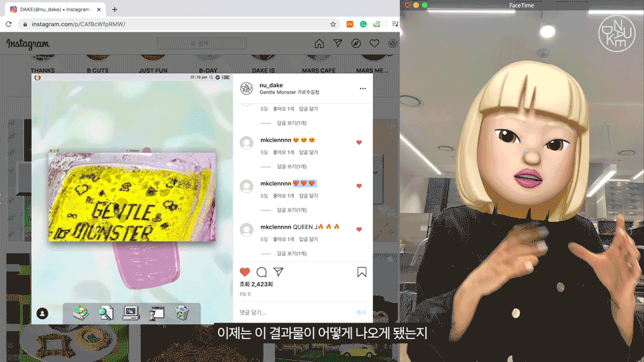Go to Instagram home feed icon
The width and height of the screenshot is (644, 362).
319,44
